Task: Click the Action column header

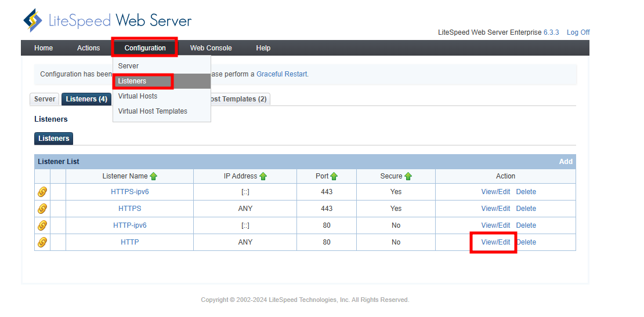Action: coord(505,176)
